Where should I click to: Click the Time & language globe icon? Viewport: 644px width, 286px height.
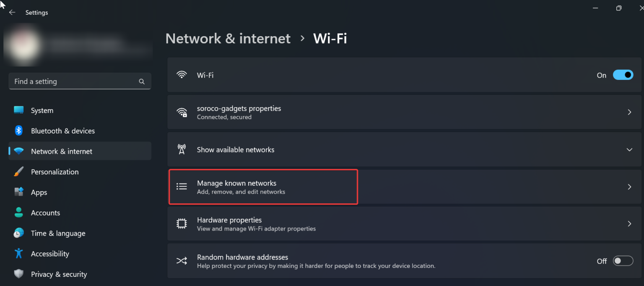(x=19, y=233)
